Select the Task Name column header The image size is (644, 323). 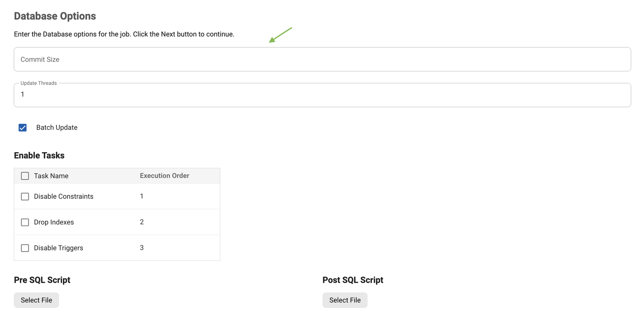pos(51,176)
